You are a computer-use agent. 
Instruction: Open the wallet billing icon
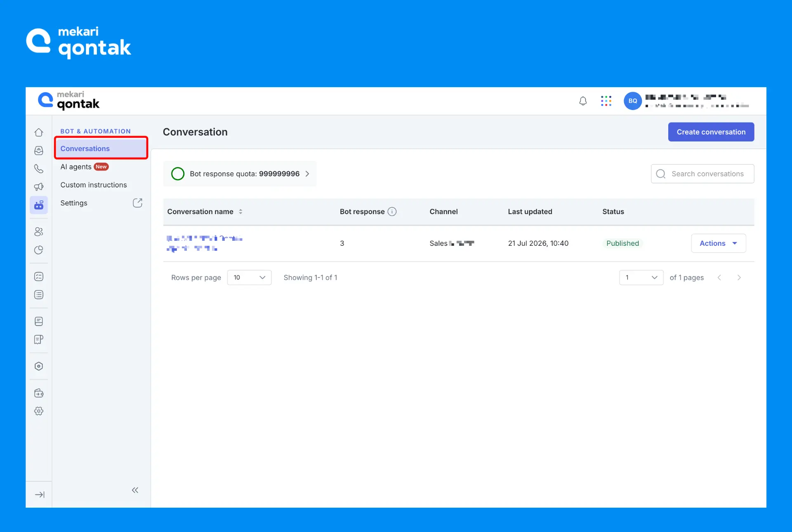click(39, 393)
